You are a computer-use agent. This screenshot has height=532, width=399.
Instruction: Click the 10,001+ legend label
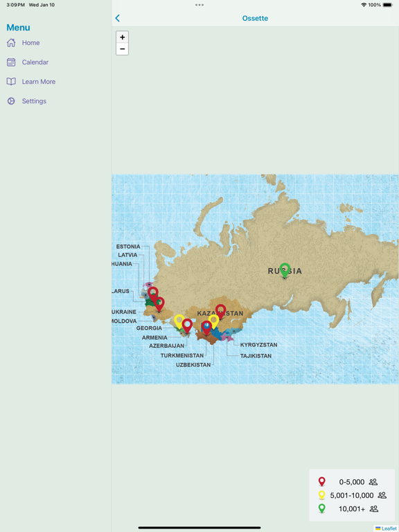point(352,509)
